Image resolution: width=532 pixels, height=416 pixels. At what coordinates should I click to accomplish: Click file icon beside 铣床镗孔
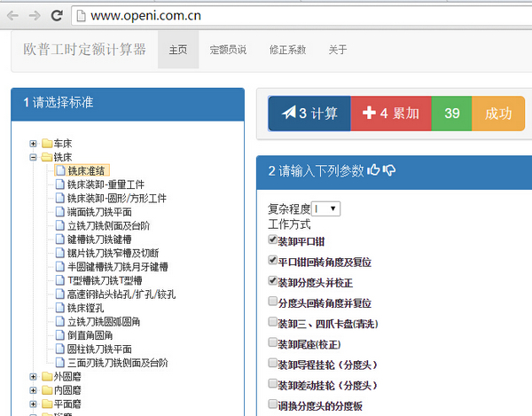point(59,308)
